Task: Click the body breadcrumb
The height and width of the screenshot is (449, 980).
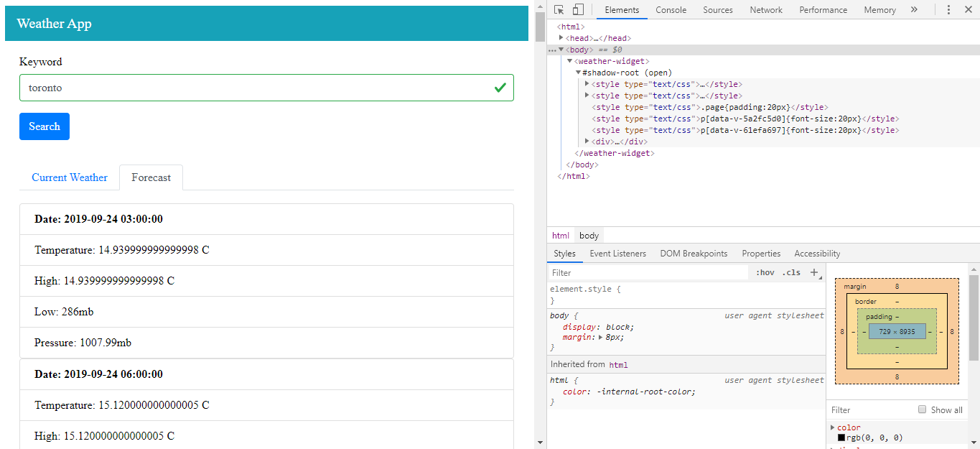Action: click(x=589, y=236)
